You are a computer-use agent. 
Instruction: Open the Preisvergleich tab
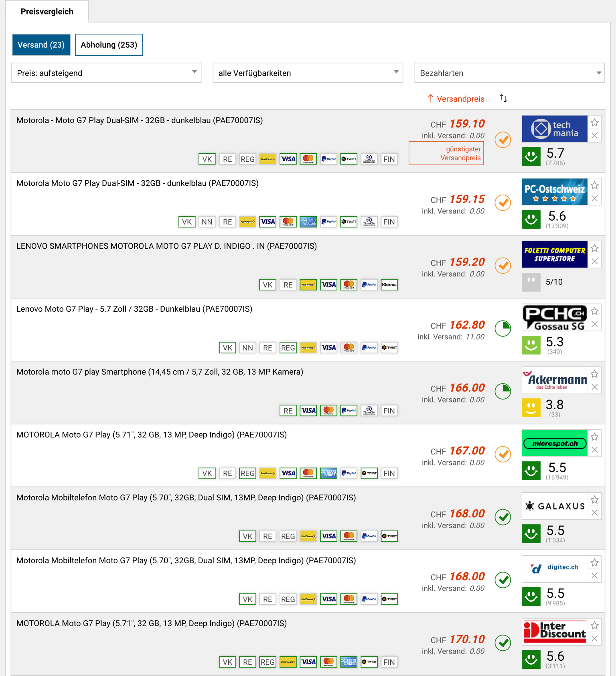47,12
